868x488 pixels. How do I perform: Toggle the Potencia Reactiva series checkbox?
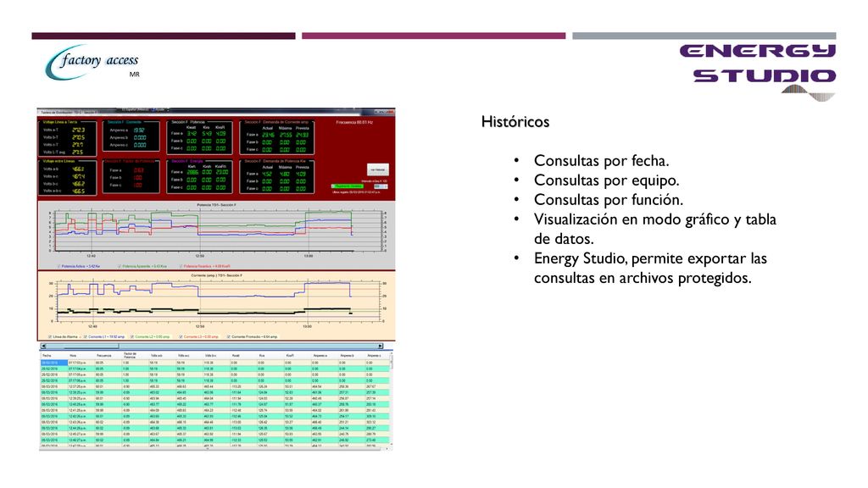point(181,266)
